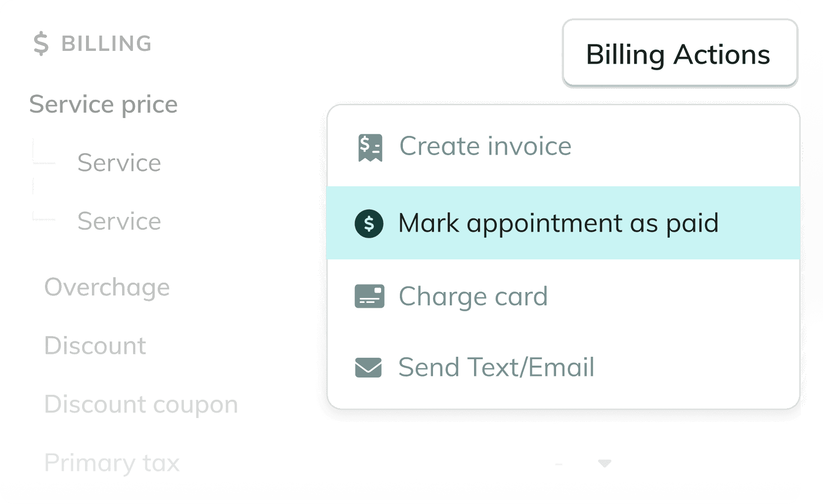
Task: Choose Send Text/Email option
Action: point(563,367)
